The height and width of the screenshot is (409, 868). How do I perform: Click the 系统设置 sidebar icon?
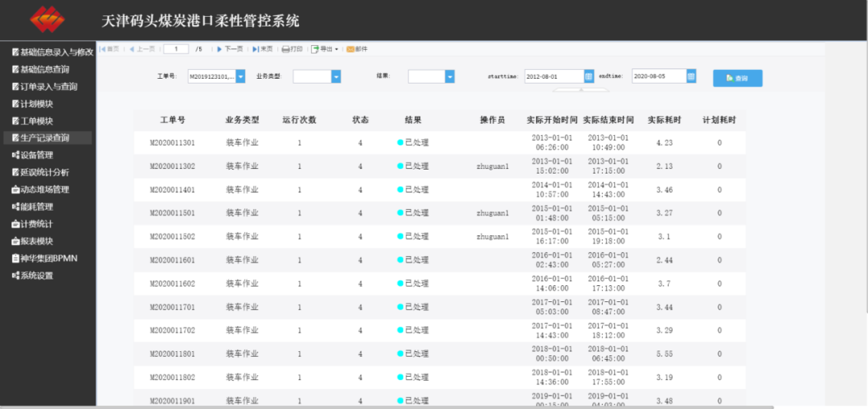(15, 276)
